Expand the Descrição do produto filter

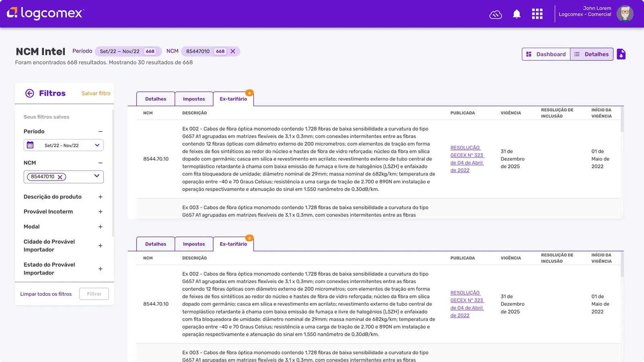[x=100, y=197]
